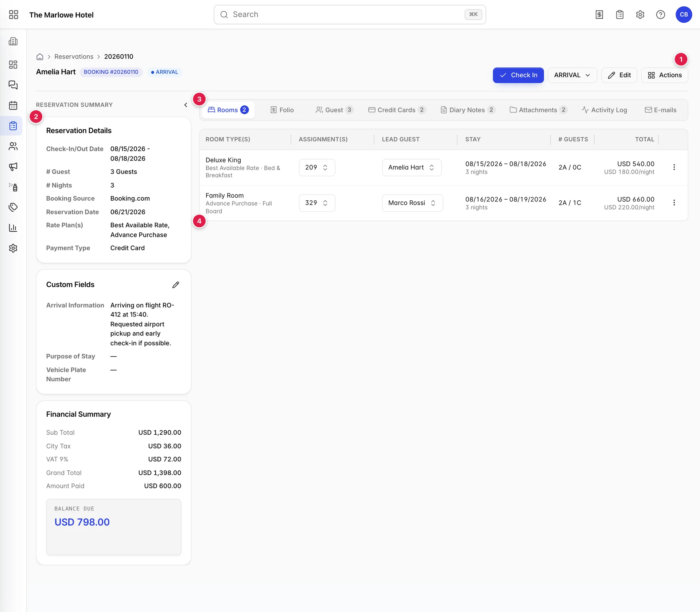Viewport: 700px width, 612px height.
Task: Click the ROOM TYPE(S) column header
Action: click(228, 140)
